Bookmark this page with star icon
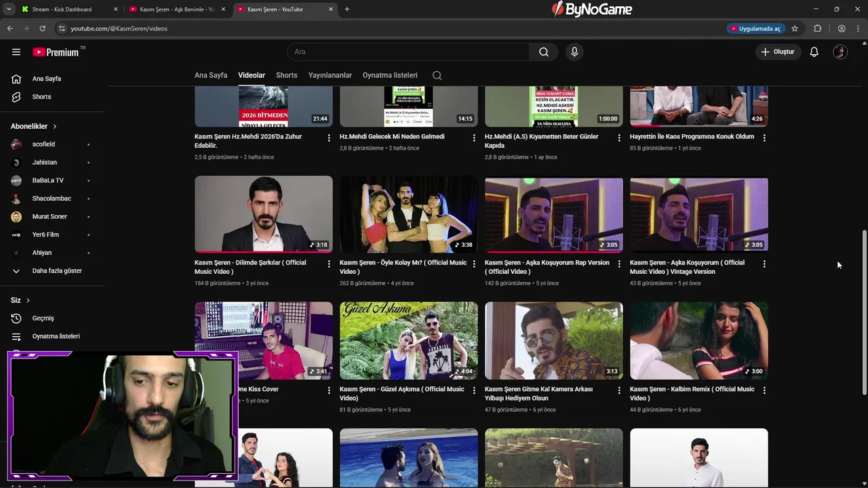Viewport: 868px width, 488px height. coord(795,28)
